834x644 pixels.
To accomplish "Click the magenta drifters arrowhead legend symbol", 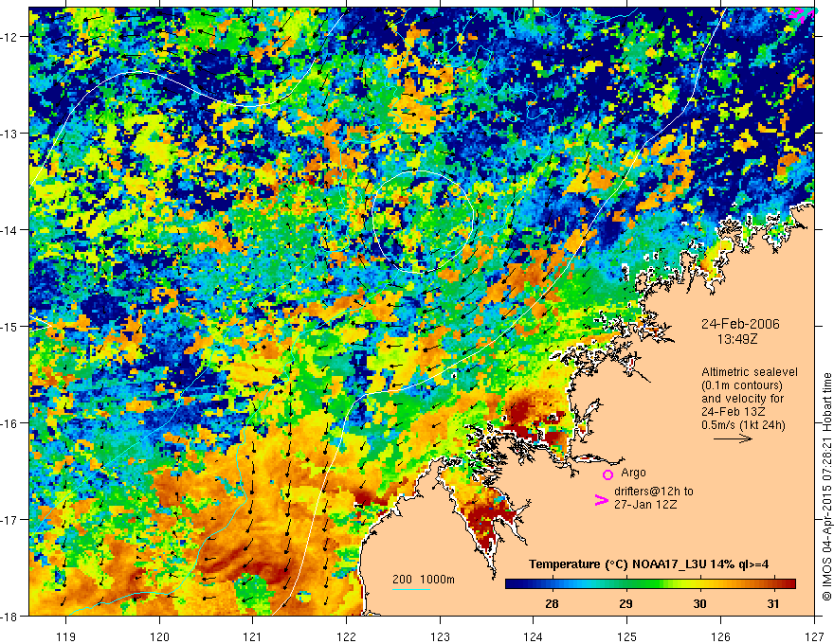I will tap(601, 500).
